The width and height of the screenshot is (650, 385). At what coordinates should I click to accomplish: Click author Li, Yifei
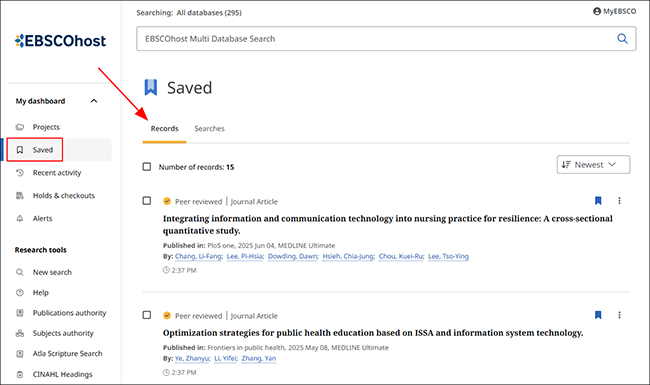(x=226, y=358)
